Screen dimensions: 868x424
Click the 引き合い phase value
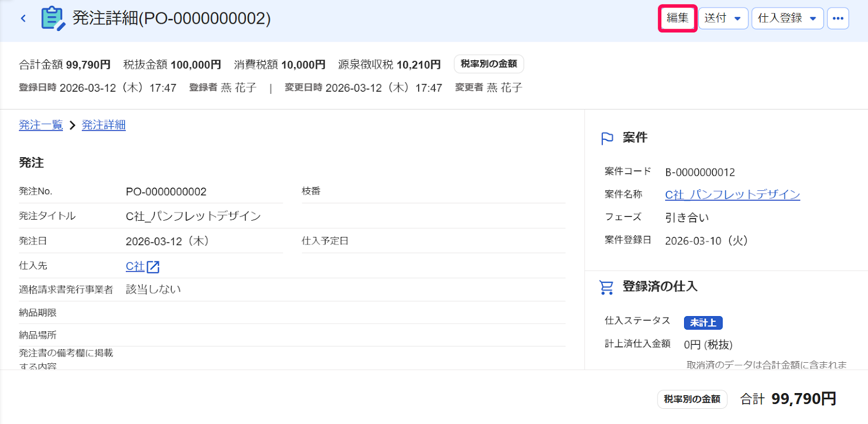coord(687,217)
